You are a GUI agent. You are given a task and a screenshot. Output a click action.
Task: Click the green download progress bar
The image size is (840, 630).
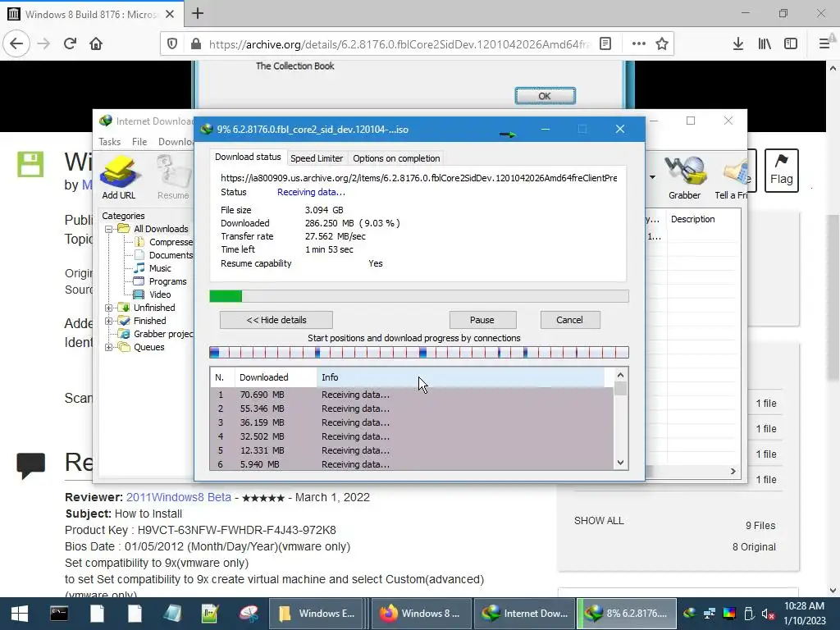click(419, 296)
